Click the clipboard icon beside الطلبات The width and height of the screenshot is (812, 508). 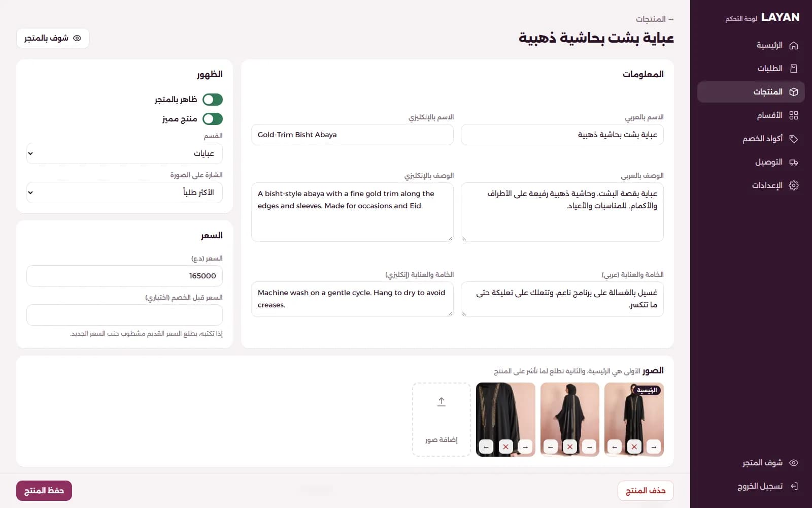794,69
